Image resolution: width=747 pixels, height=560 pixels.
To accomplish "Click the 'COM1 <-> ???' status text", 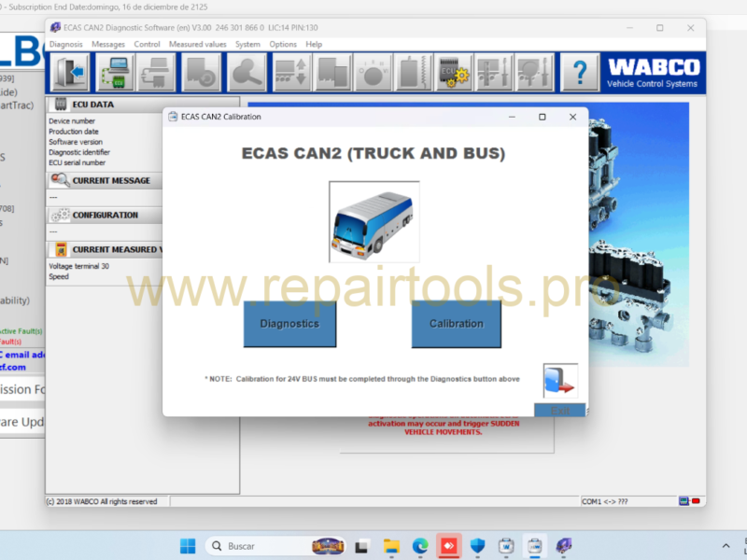I will point(604,501).
